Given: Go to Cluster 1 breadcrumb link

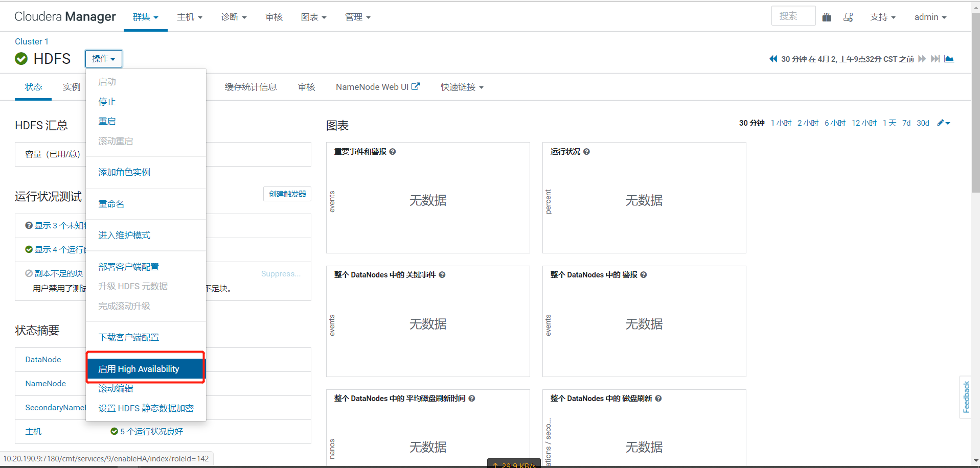Looking at the screenshot, I should (32, 41).
